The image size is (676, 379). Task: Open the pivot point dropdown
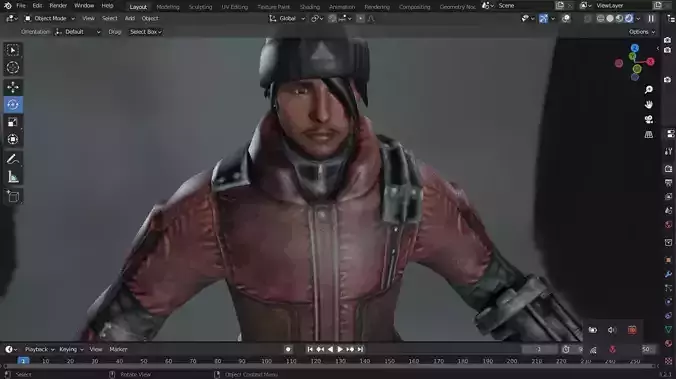[317, 19]
